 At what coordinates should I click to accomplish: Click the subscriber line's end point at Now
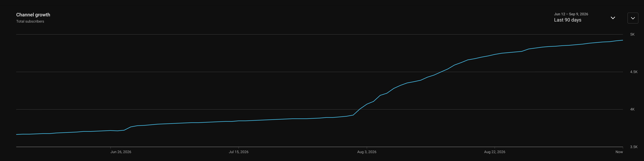coord(622,40)
